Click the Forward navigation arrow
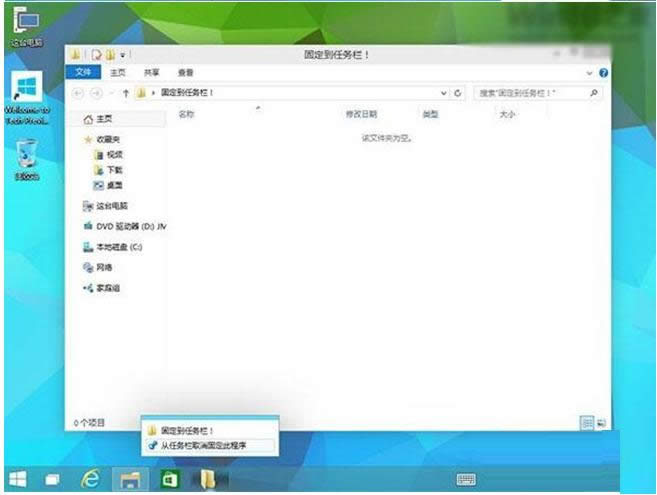 click(96, 93)
